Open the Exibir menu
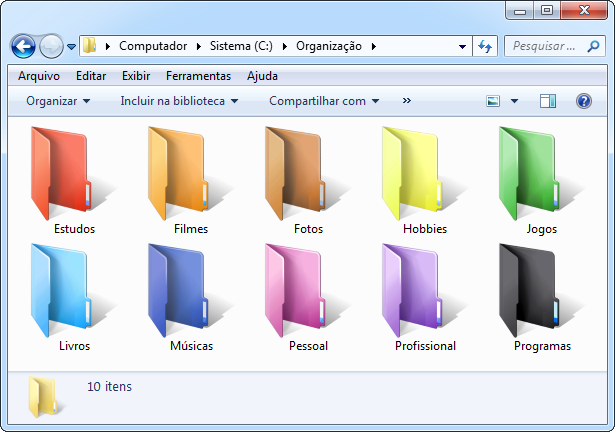This screenshot has width=615, height=432. click(136, 76)
